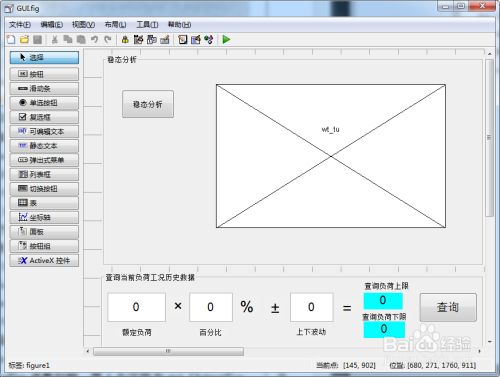The image size is (500, 377).
Task: Create a new figure with toolbar New icon
Action: 11,40
